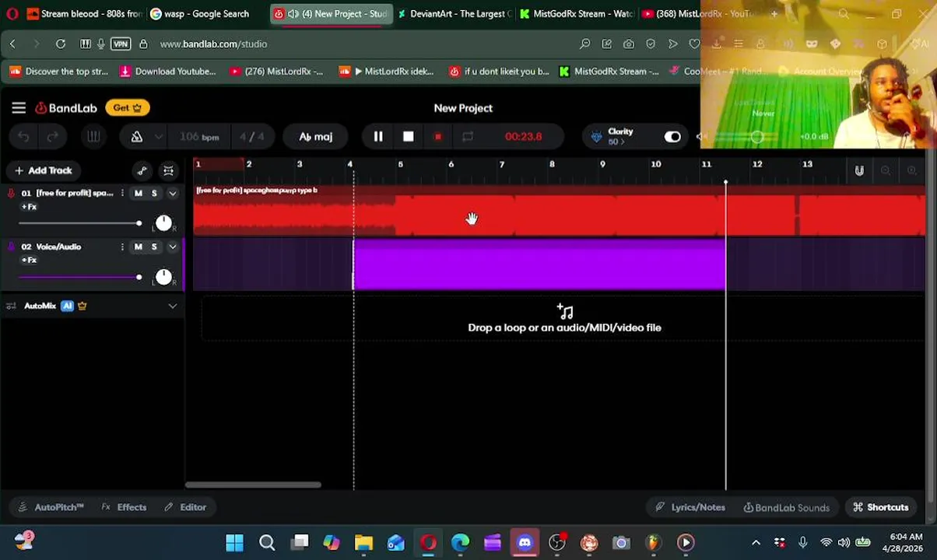Mute track 01 free for profit
This screenshot has width=937, height=560.
click(138, 193)
